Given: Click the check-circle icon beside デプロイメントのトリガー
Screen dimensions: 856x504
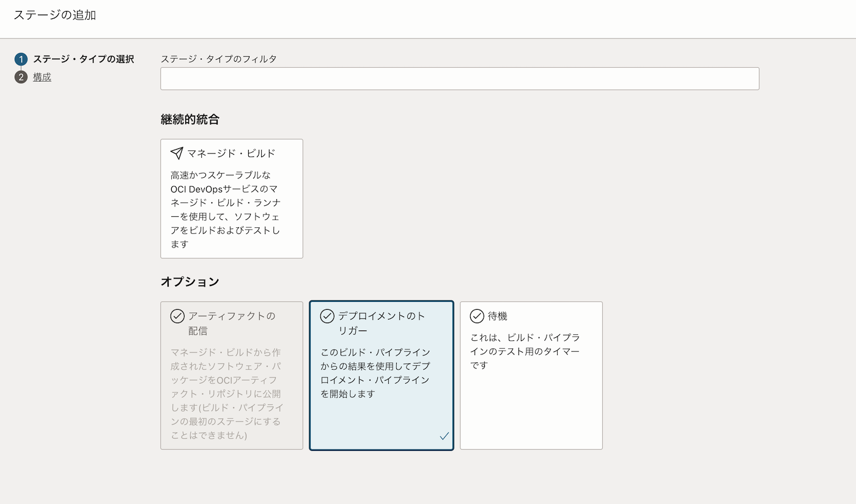Looking at the screenshot, I should tap(327, 316).
